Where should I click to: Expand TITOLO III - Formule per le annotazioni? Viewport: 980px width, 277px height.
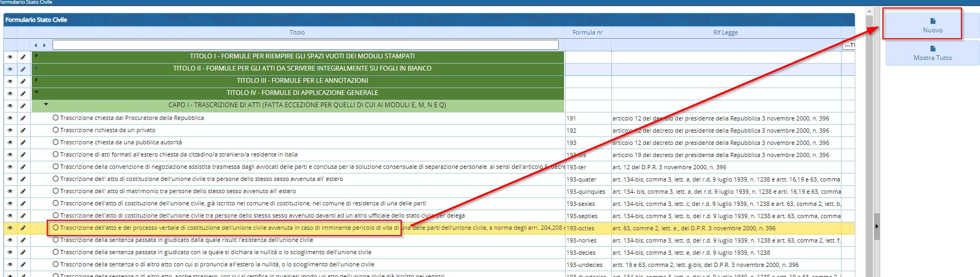tap(36, 80)
